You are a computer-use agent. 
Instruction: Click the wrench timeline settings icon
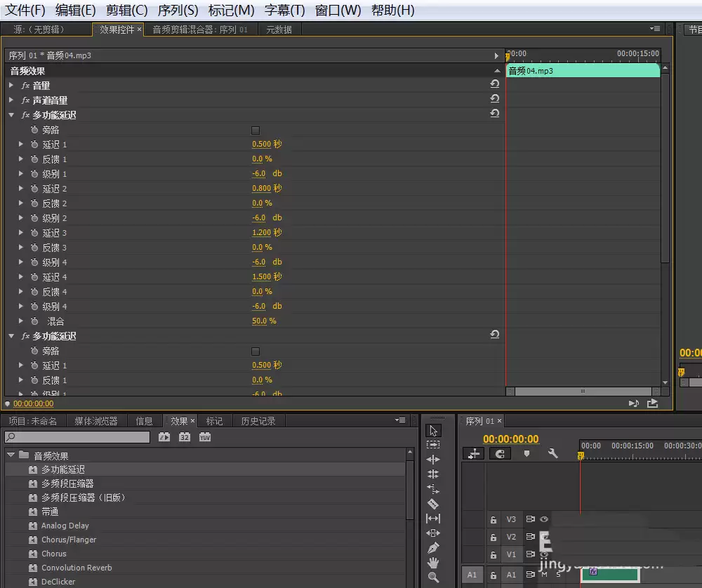click(553, 453)
